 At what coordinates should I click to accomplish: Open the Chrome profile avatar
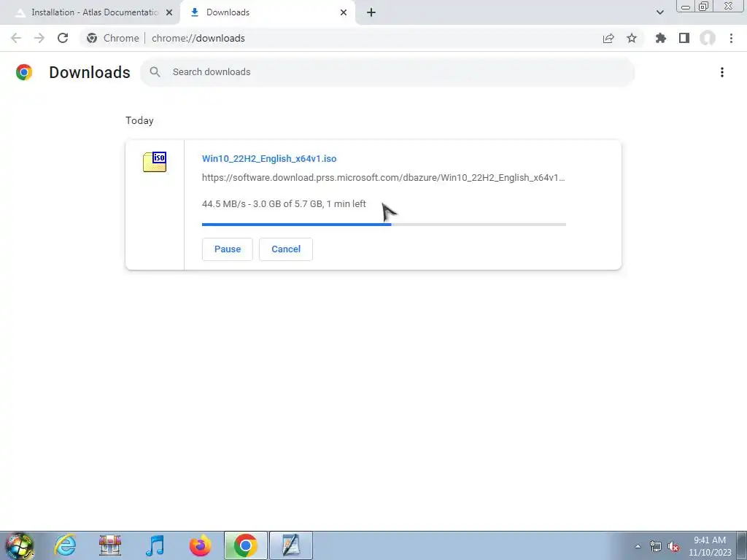point(708,38)
